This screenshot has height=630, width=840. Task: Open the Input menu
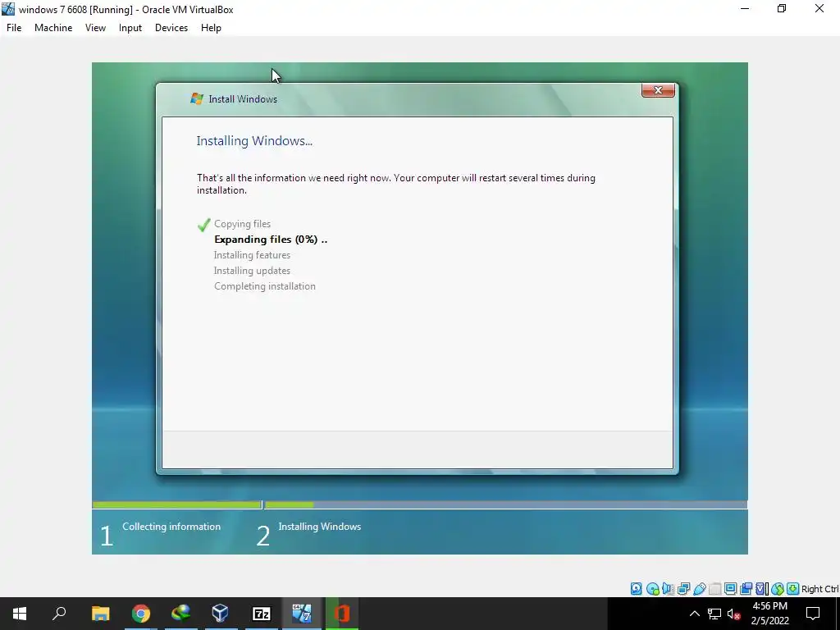130,28
